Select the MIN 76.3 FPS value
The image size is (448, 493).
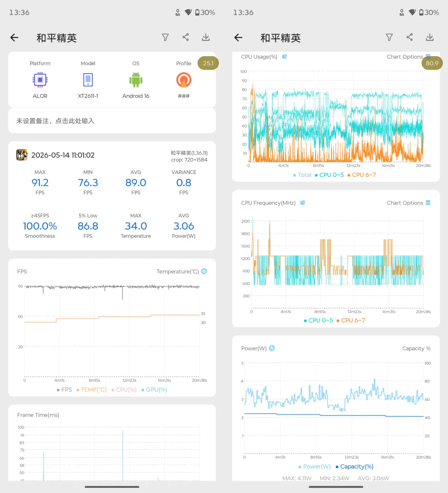(x=88, y=183)
